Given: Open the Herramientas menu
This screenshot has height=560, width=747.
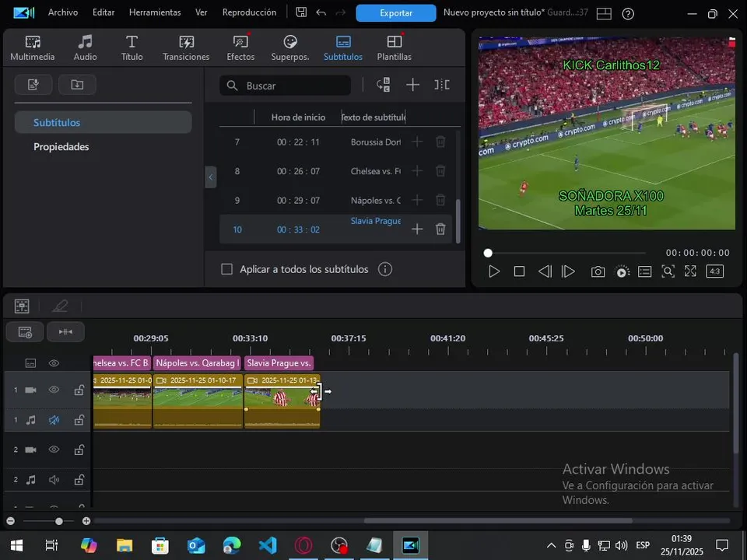Looking at the screenshot, I should tap(155, 12).
